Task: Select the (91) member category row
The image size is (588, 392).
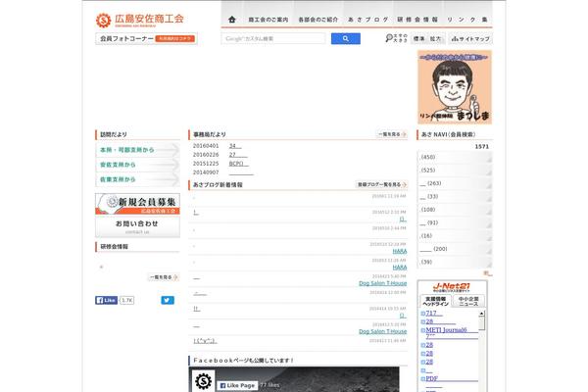Action: 455,222
